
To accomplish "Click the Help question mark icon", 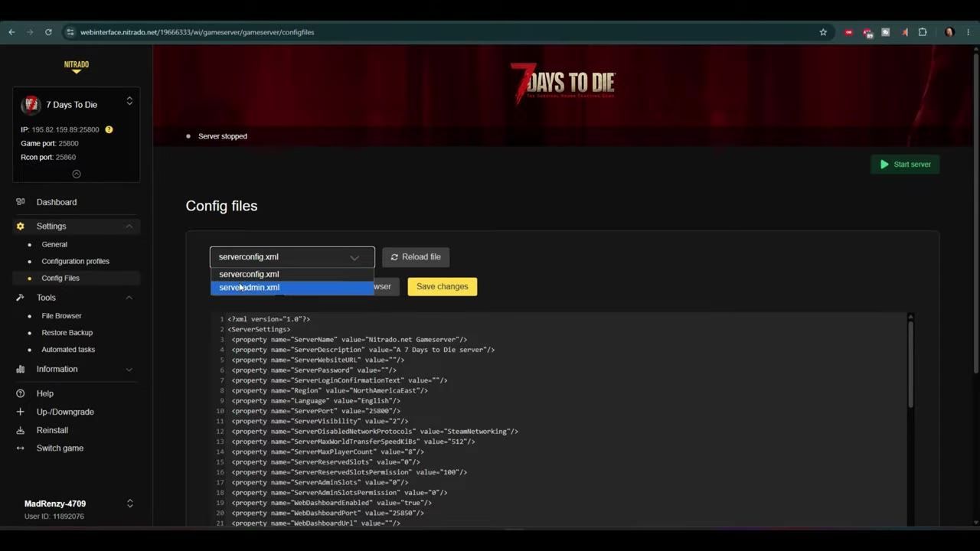I will point(21,393).
